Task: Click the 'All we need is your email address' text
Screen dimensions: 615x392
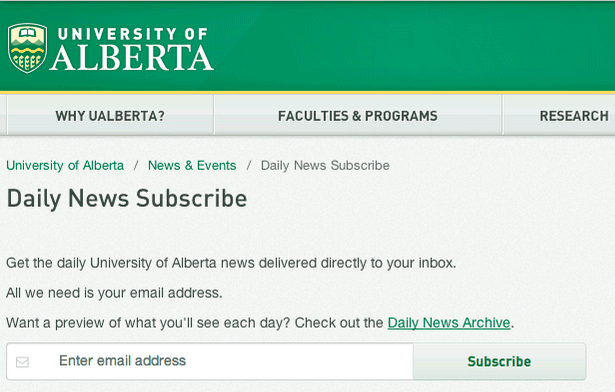Action: (x=114, y=293)
